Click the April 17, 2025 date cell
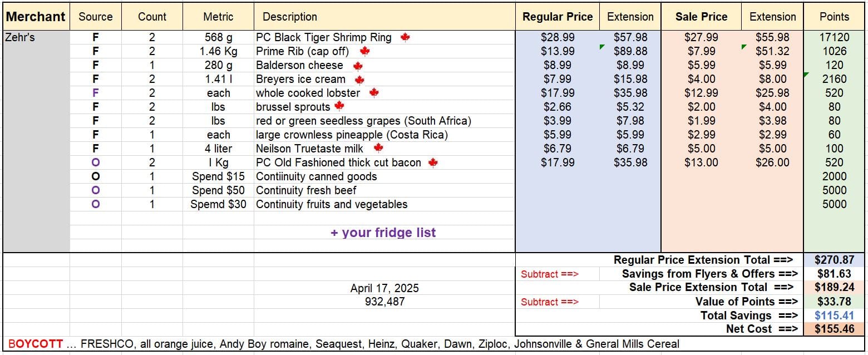 384,288
